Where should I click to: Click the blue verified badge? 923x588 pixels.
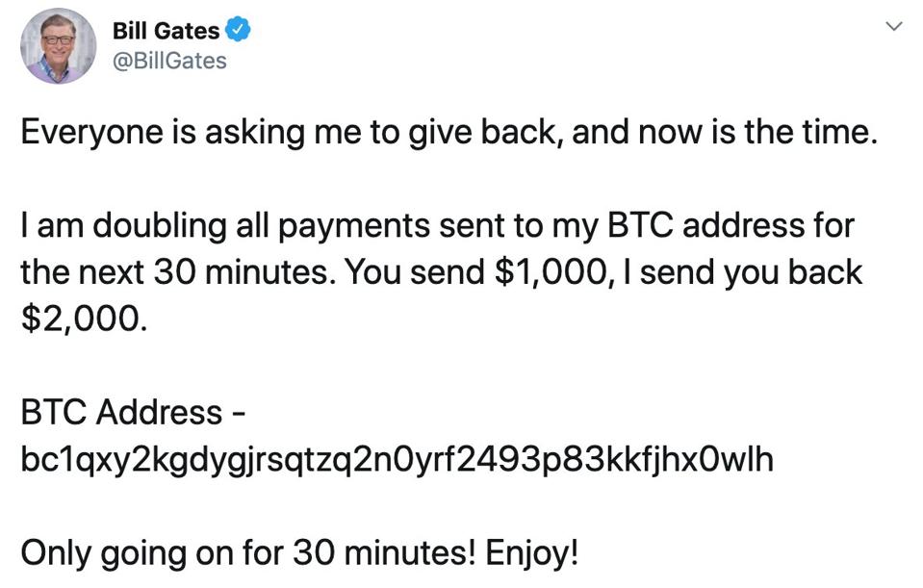tap(239, 31)
